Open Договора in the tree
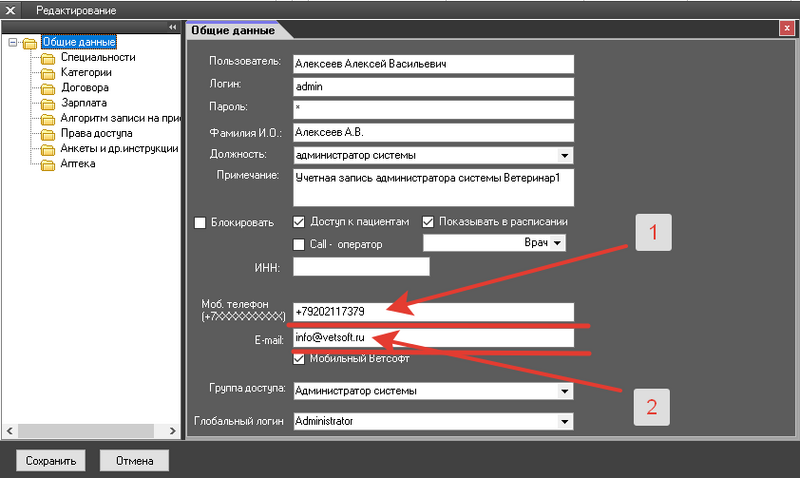The image size is (800, 478). coord(85,88)
